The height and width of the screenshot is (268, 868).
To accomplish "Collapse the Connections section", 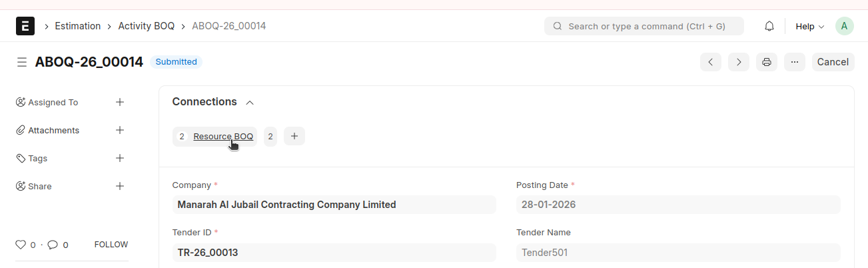I will 250,103.
